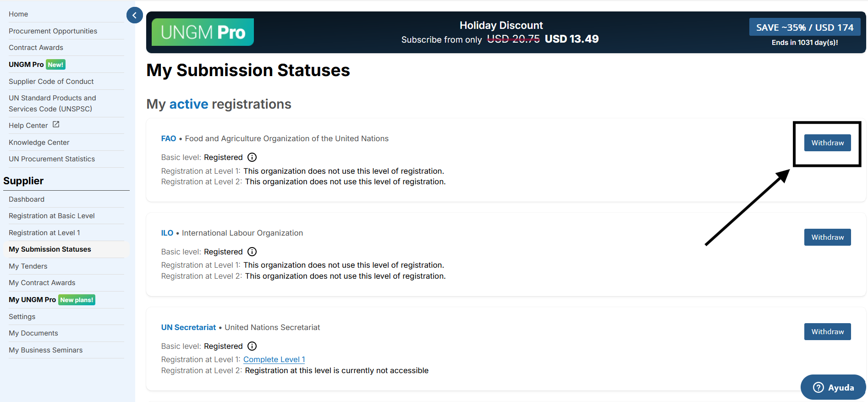Open the UN Secretariat organization link
868x402 pixels.
click(x=188, y=327)
